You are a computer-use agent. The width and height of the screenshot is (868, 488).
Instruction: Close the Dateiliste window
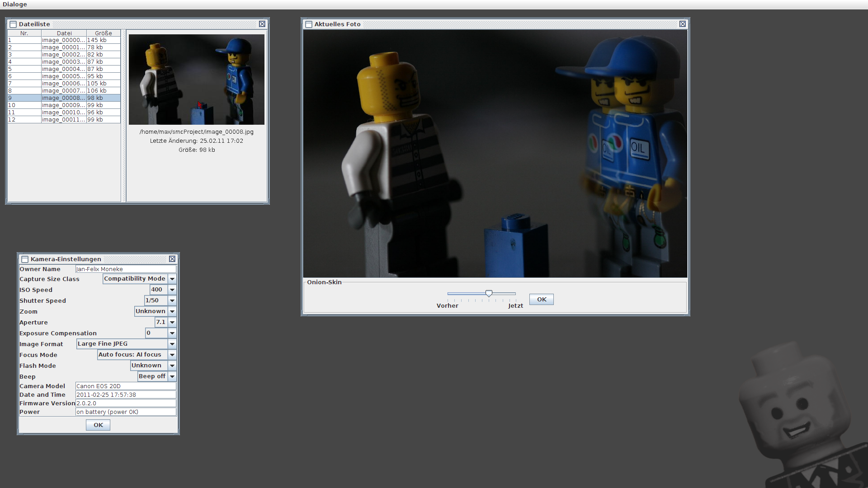coord(262,24)
